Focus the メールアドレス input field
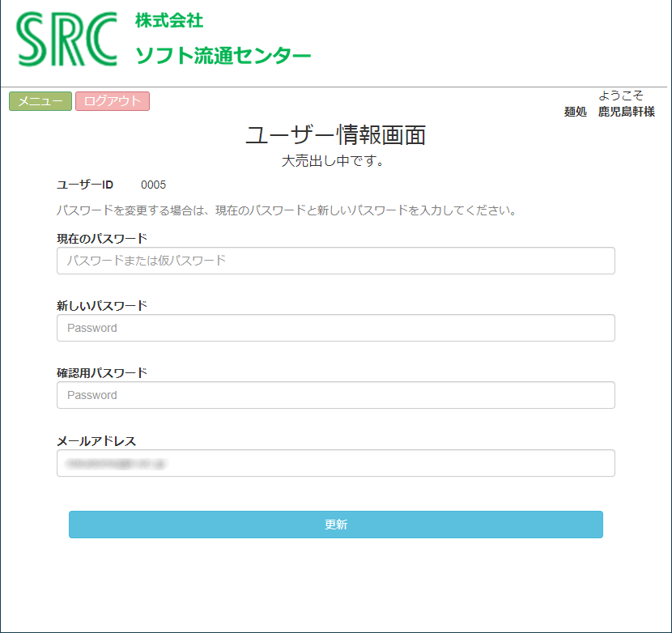This screenshot has height=633, width=672. [335, 463]
